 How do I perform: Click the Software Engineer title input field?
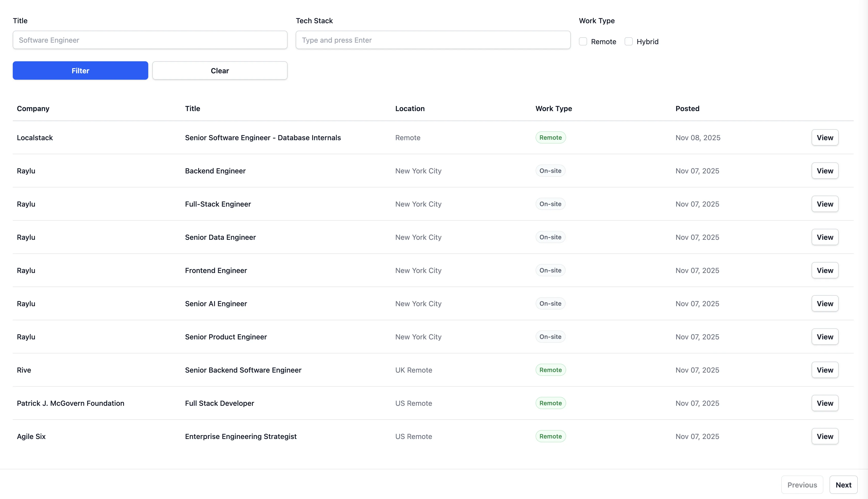coord(150,40)
